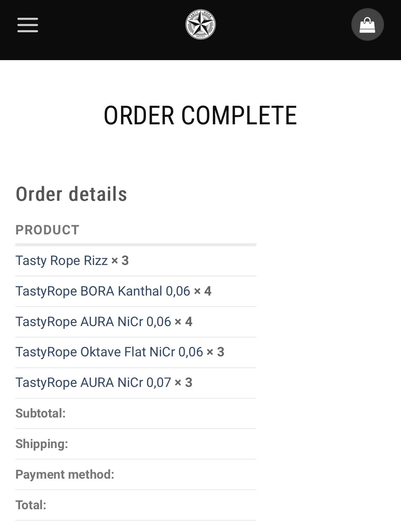Open TastyRope Oktave Flat NiCr 0,06 product
The width and height of the screenshot is (401, 532).
tap(109, 352)
